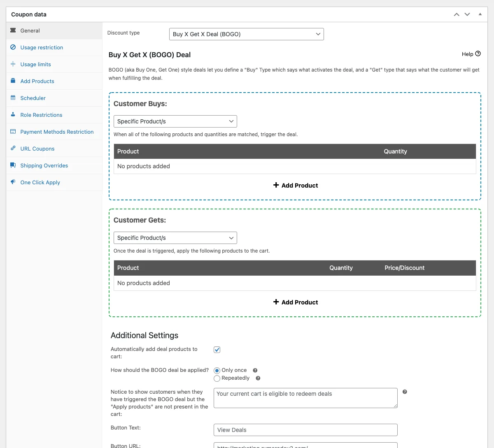Click the Product header in Customer Buys table
Image resolution: width=494 pixels, height=448 pixels.
click(x=128, y=151)
